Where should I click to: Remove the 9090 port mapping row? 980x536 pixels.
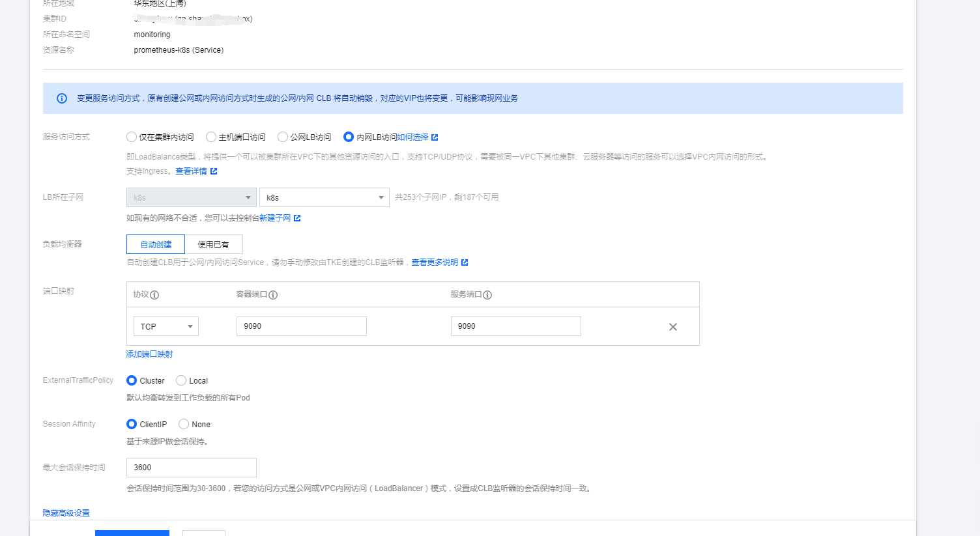[673, 327]
